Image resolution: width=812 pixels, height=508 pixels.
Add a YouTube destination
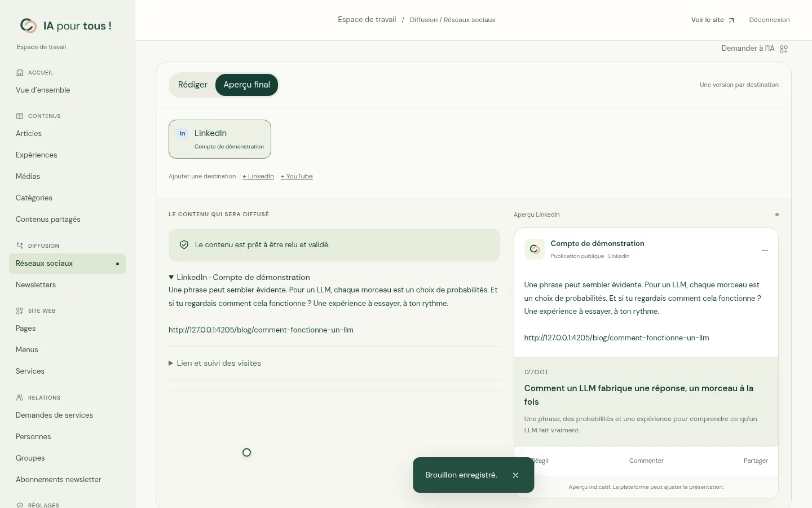(297, 176)
